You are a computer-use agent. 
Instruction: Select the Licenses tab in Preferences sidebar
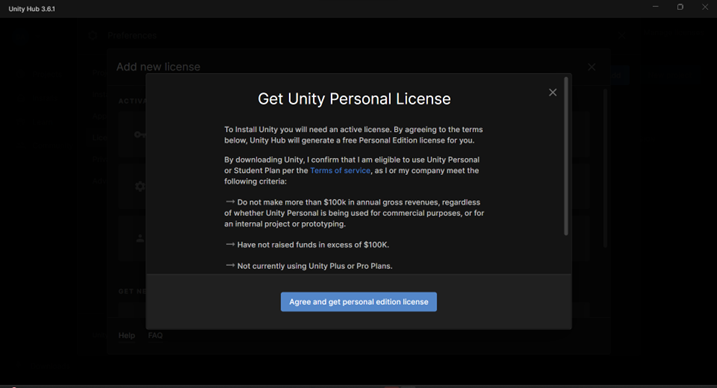(x=98, y=138)
